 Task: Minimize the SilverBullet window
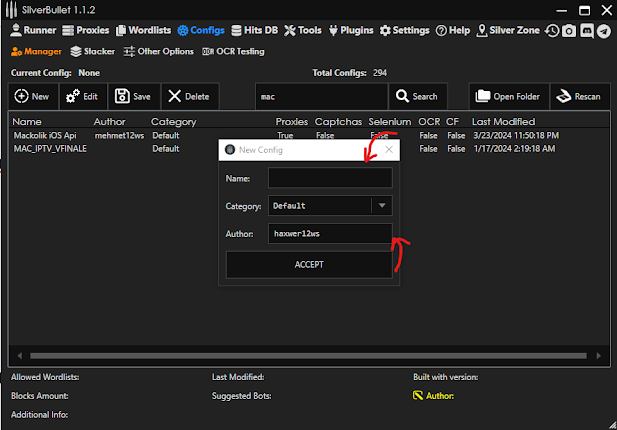tap(562, 11)
